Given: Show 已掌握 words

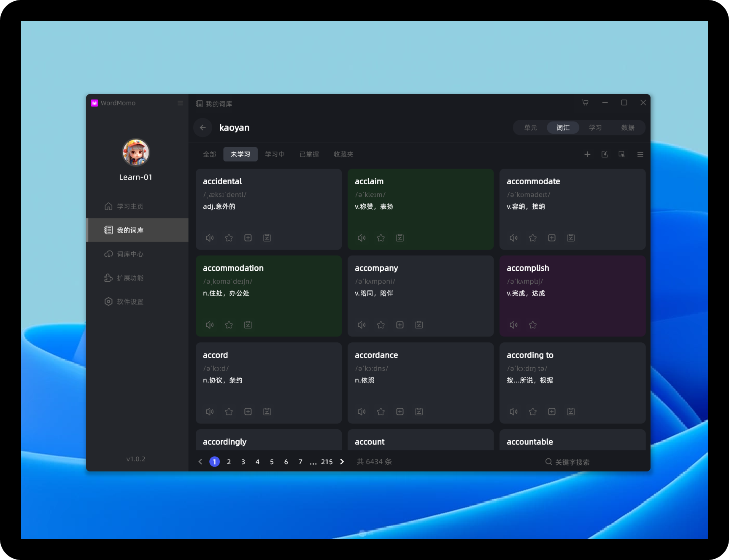Looking at the screenshot, I should click(x=309, y=154).
